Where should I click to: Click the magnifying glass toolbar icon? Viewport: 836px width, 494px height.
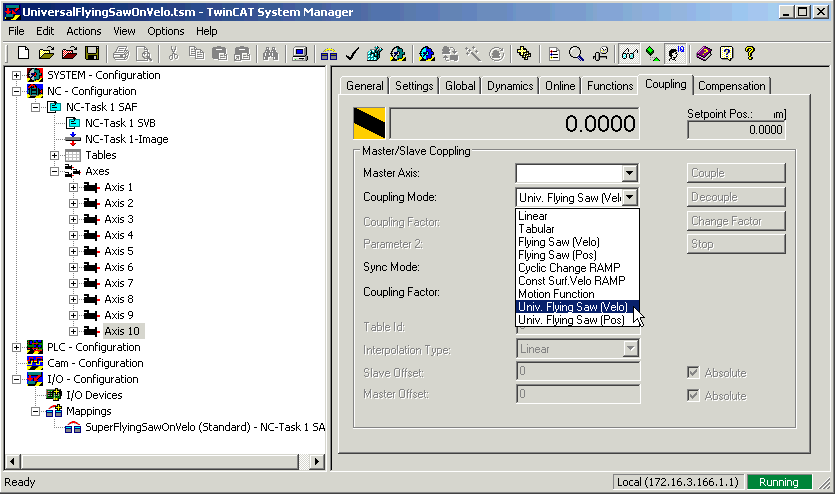tap(576, 53)
